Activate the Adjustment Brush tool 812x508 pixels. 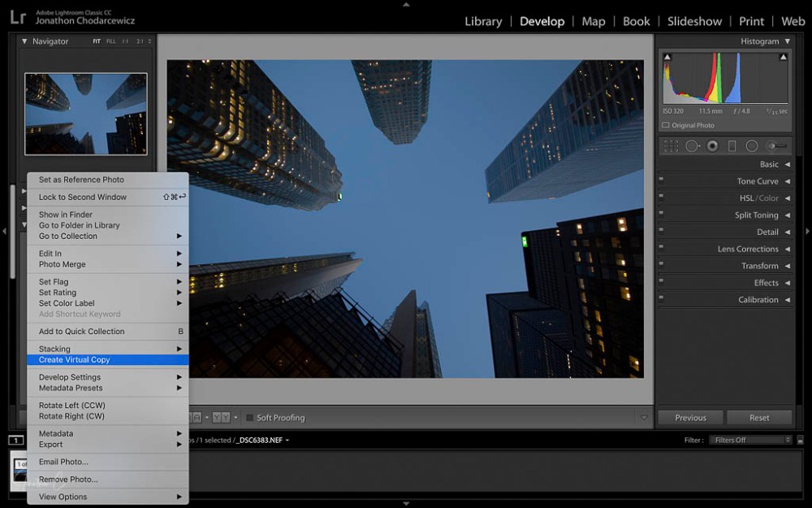[776, 145]
